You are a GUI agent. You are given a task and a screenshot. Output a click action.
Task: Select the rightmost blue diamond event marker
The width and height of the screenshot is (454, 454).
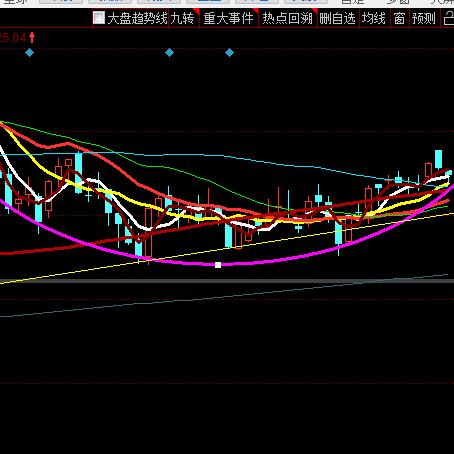[229, 52]
